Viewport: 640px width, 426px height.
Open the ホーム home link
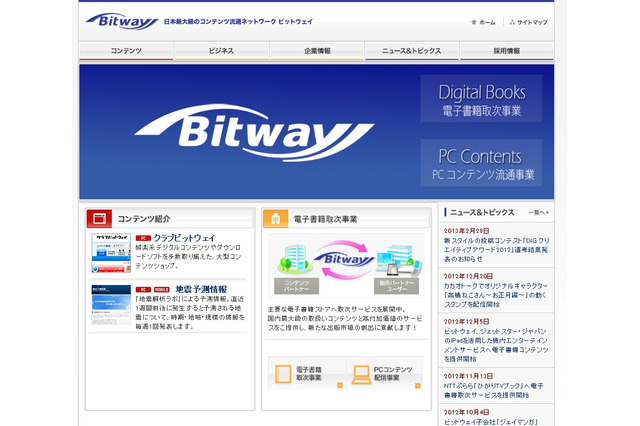pos(487,22)
